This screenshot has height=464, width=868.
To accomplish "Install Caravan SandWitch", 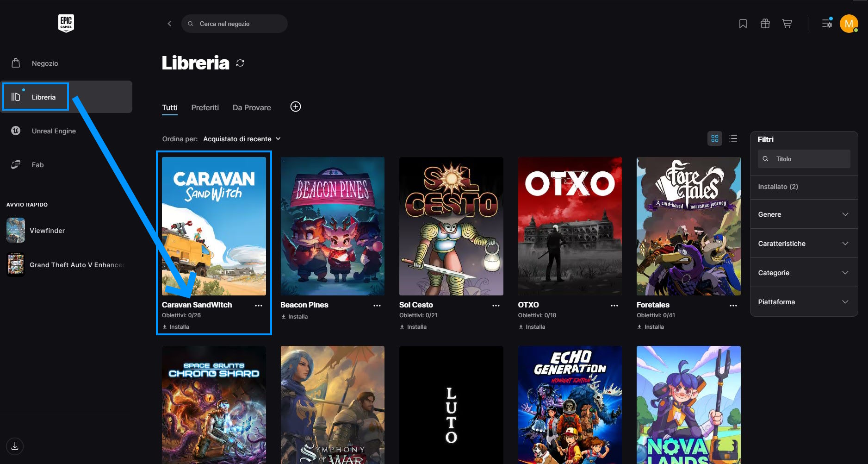I will (x=175, y=327).
